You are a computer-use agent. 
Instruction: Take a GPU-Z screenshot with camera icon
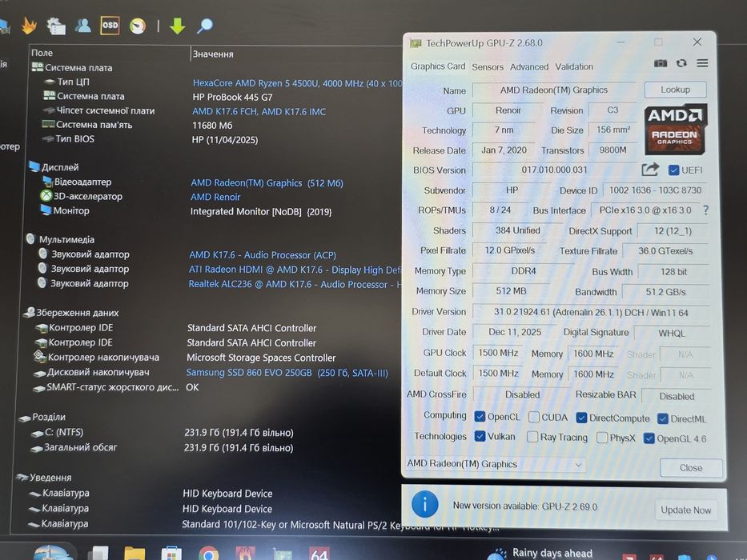click(x=661, y=63)
